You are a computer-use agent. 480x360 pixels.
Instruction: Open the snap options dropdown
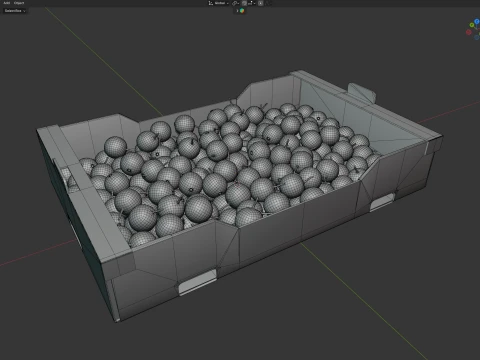[x=251, y=3]
